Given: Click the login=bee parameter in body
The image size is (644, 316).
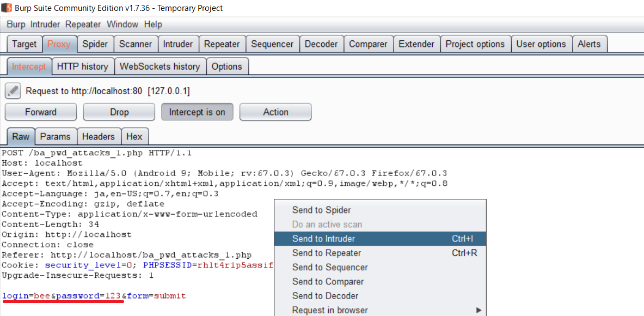Looking at the screenshot, I should tap(26, 296).
